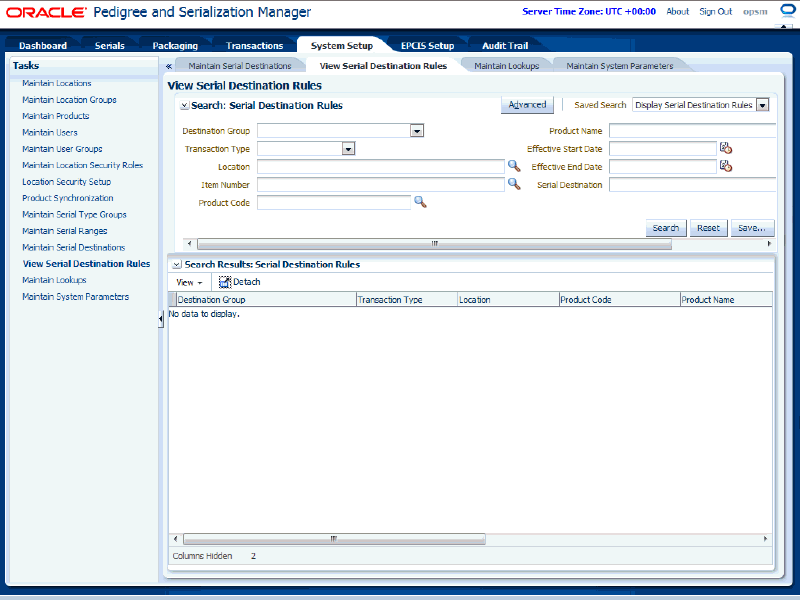
Task: Open Maintain Location Security Roles task link
Action: pyautogui.click(x=83, y=165)
